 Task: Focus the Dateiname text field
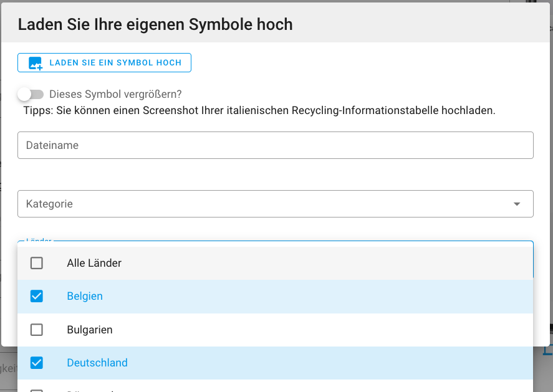tap(275, 145)
